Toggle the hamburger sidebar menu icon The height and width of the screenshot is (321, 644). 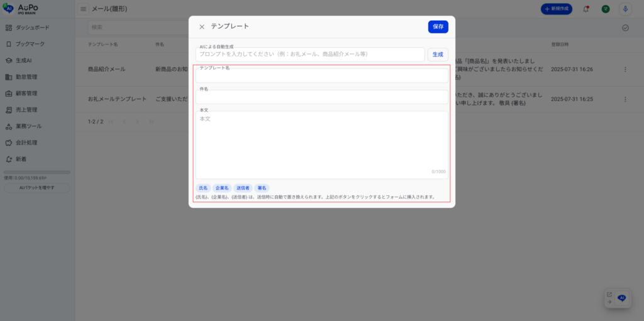(84, 9)
